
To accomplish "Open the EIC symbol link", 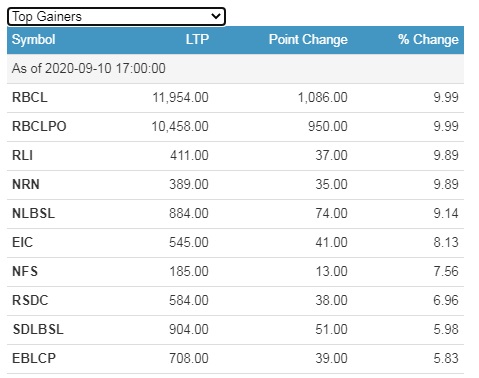I will 22,242.
